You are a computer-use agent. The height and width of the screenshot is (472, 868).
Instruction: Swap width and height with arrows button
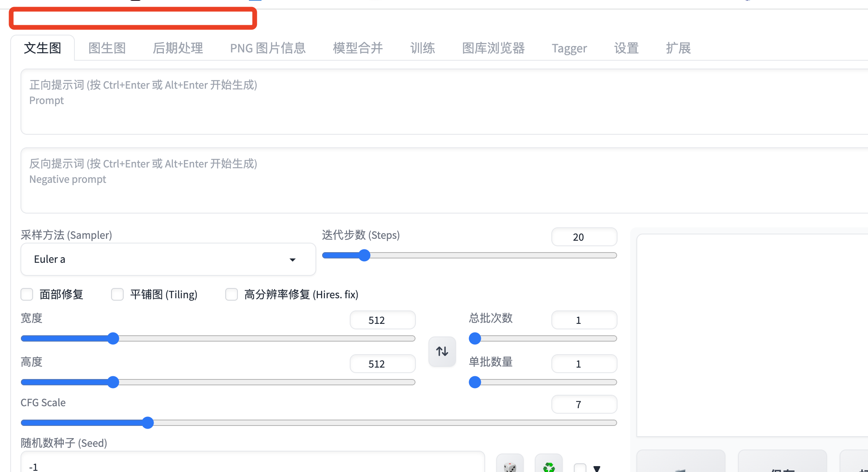[x=442, y=351]
